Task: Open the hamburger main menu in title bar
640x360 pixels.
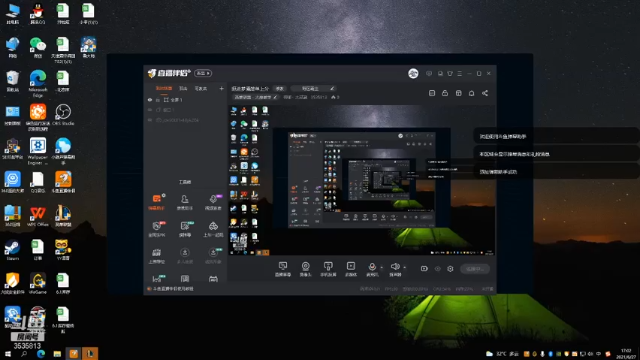Action: 460,73
